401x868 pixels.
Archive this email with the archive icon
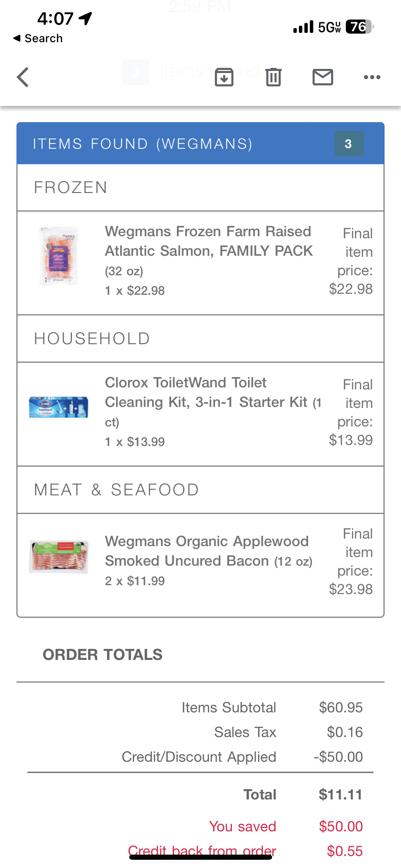pos(224,77)
